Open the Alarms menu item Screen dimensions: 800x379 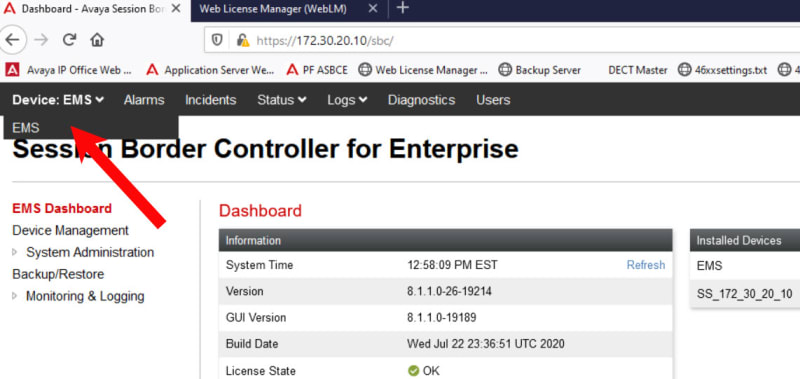click(144, 100)
